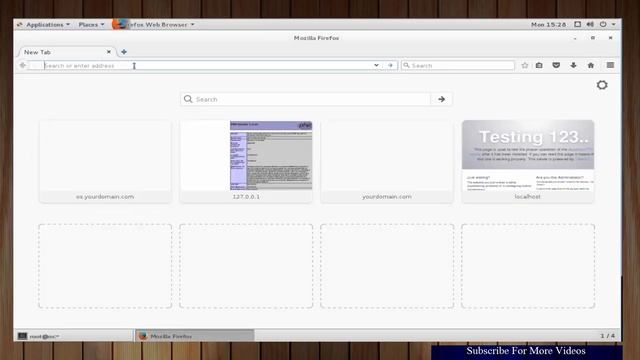The height and width of the screenshot is (360, 640).
Task: Click the go arrow in the address bar
Action: [390, 65]
